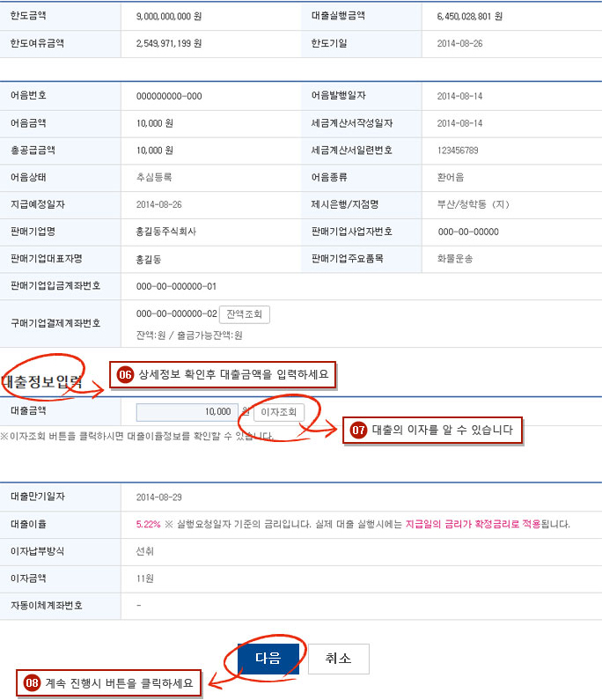602x700 pixels.
Task: Select the 5.22% loan rate value
Action: point(148,524)
